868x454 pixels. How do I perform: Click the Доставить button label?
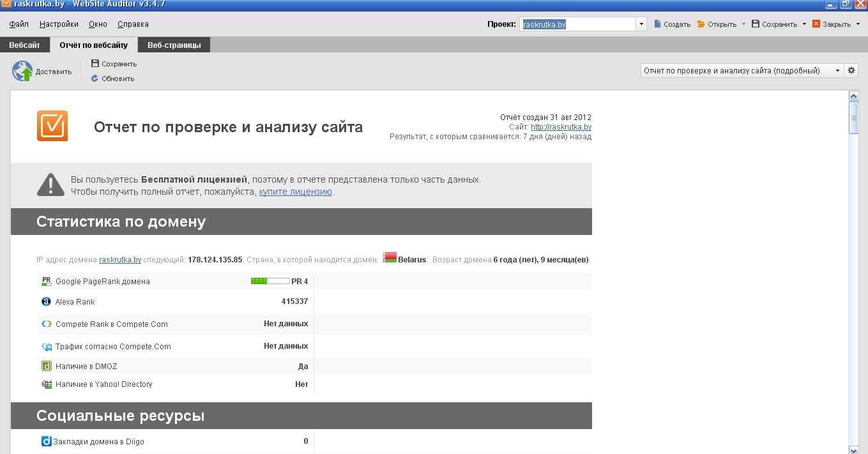point(54,72)
